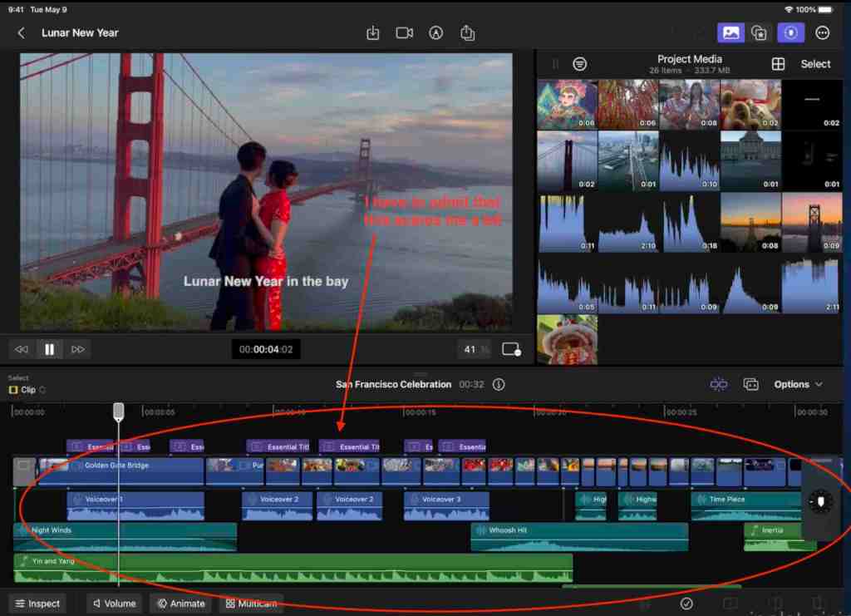Toggle timeline snapping icon

[x=719, y=384]
